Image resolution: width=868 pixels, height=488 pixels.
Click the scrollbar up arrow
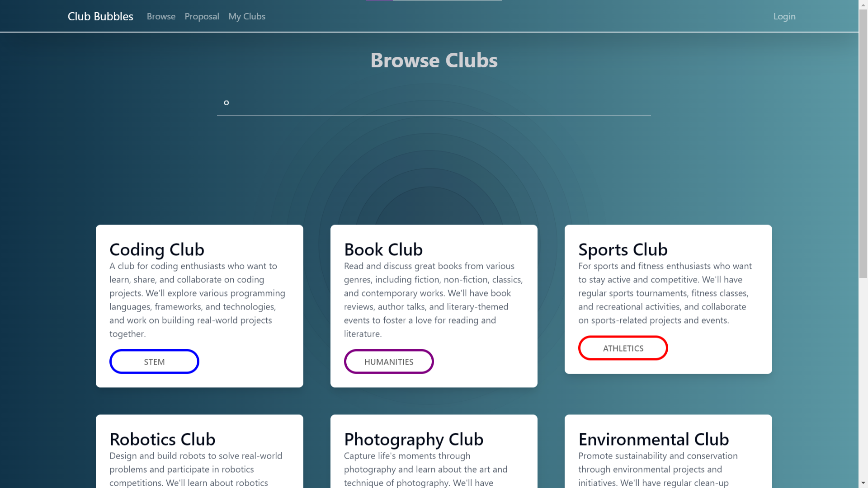[x=863, y=4]
